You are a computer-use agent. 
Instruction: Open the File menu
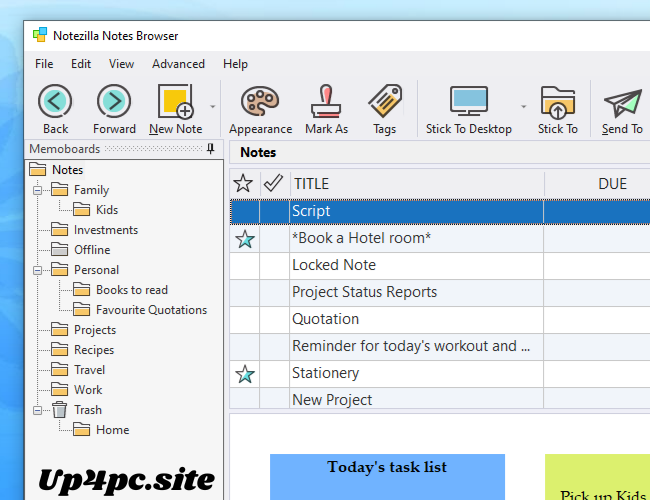(x=44, y=64)
